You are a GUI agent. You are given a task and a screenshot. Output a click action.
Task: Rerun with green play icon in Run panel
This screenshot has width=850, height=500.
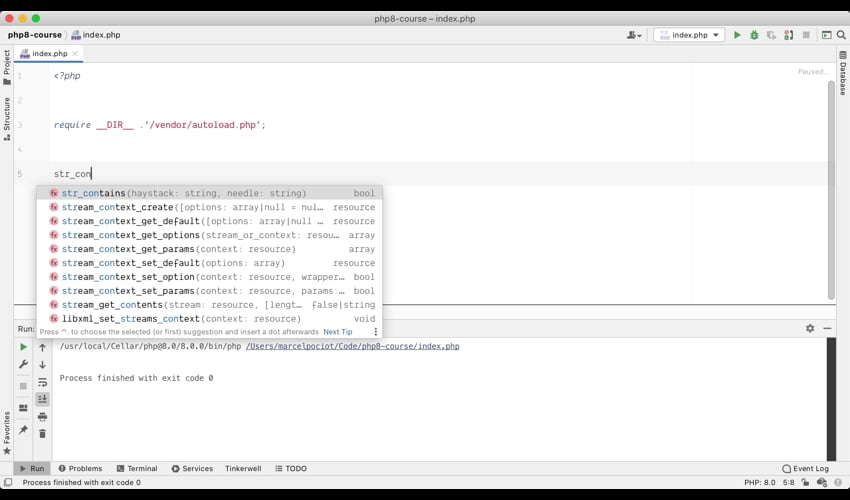click(x=23, y=347)
